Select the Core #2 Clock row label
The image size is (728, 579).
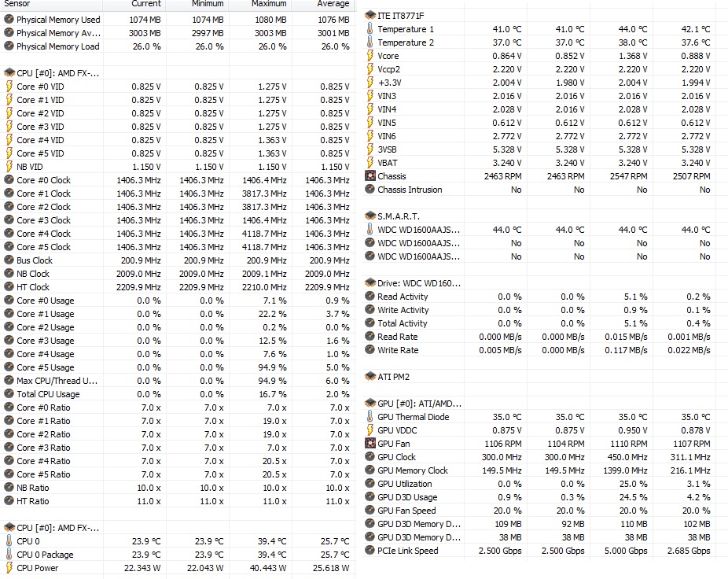pos(44,207)
